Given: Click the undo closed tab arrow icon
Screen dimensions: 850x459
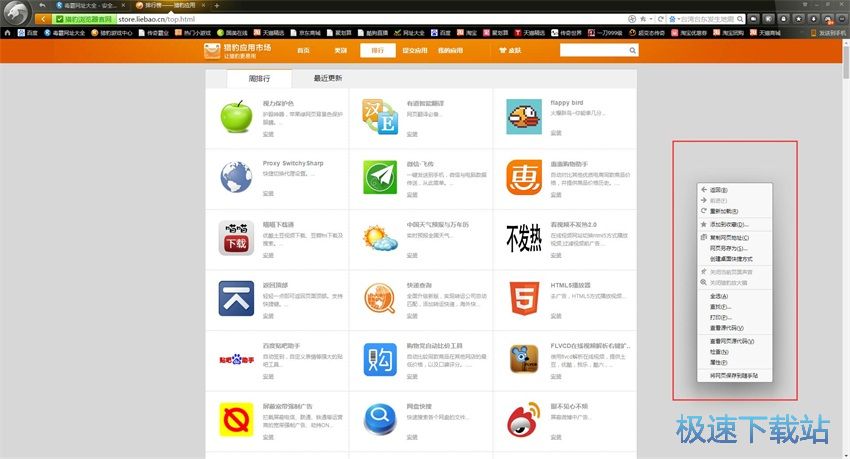Looking at the screenshot, I should tap(43, 5).
